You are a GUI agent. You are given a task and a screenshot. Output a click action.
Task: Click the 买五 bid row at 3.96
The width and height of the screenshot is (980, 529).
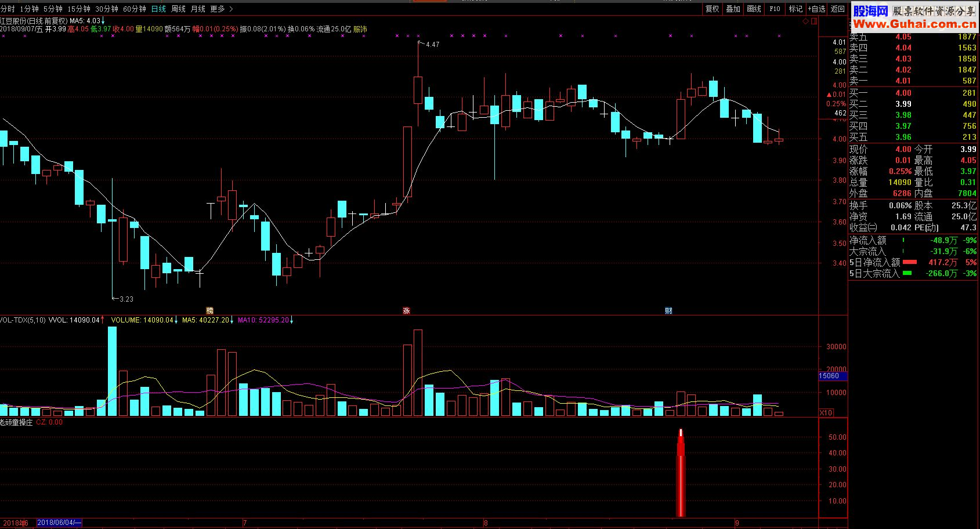[913, 137]
